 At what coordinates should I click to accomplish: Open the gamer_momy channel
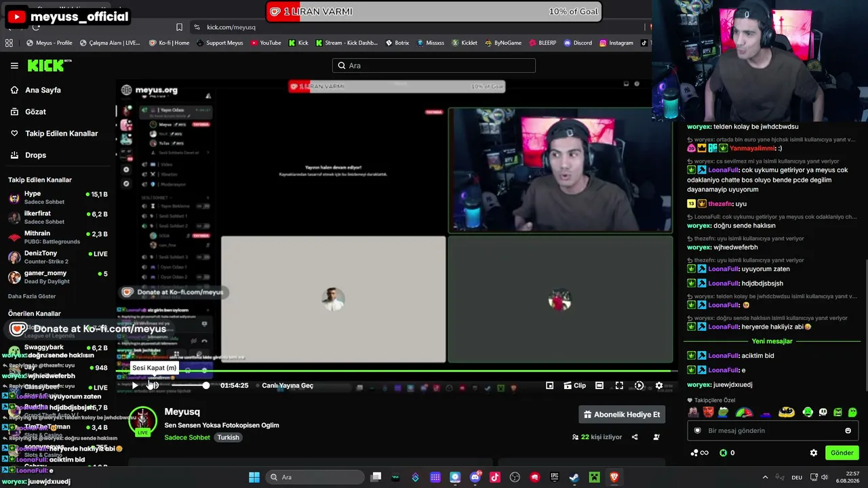(58, 277)
